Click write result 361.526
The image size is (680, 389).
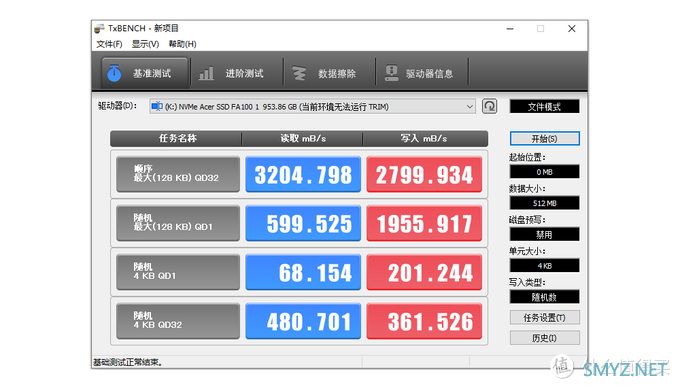coord(424,321)
